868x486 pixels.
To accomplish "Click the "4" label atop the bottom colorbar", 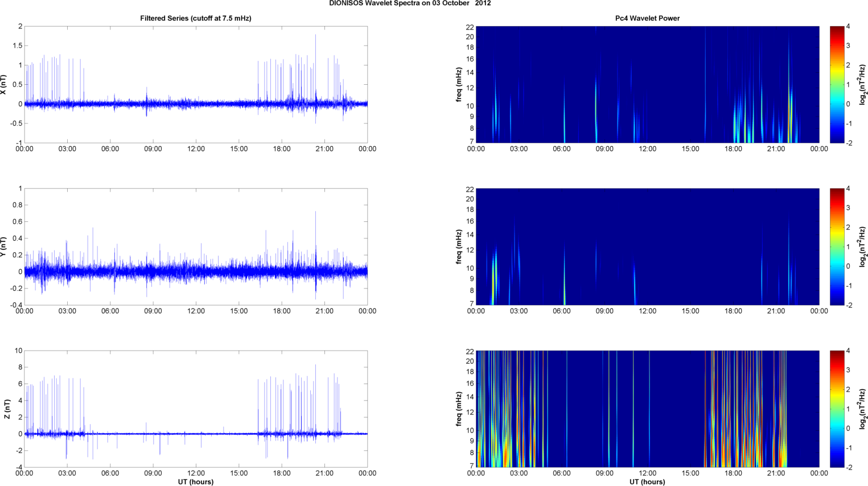I will coord(849,351).
